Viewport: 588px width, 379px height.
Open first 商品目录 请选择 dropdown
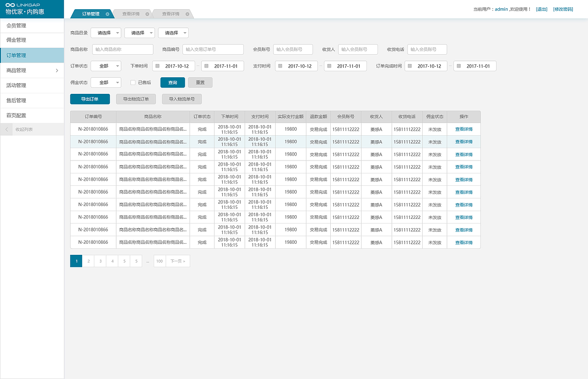pyautogui.click(x=106, y=33)
